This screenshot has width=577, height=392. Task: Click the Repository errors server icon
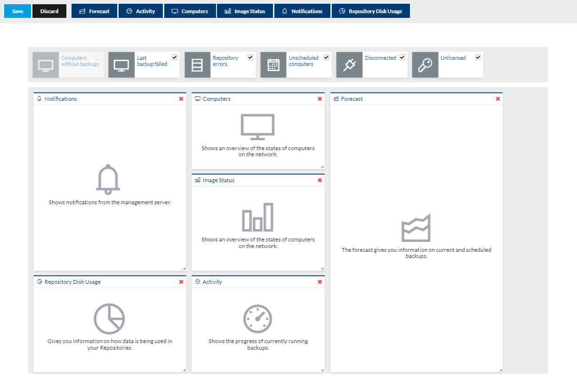pyautogui.click(x=198, y=65)
